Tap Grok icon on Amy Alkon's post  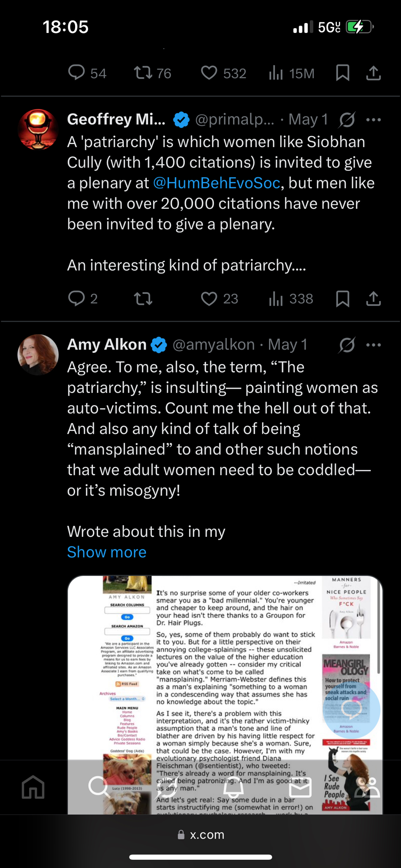[x=347, y=345]
